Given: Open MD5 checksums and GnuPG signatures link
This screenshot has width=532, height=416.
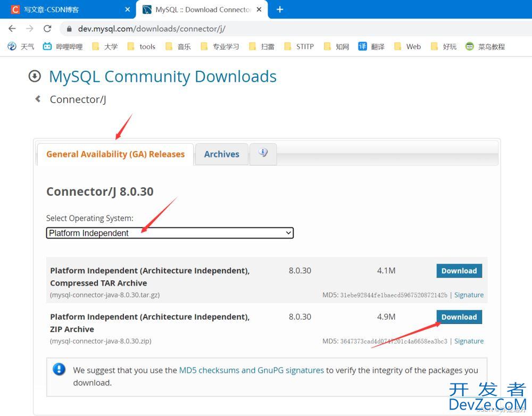Looking at the screenshot, I should tap(251, 370).
